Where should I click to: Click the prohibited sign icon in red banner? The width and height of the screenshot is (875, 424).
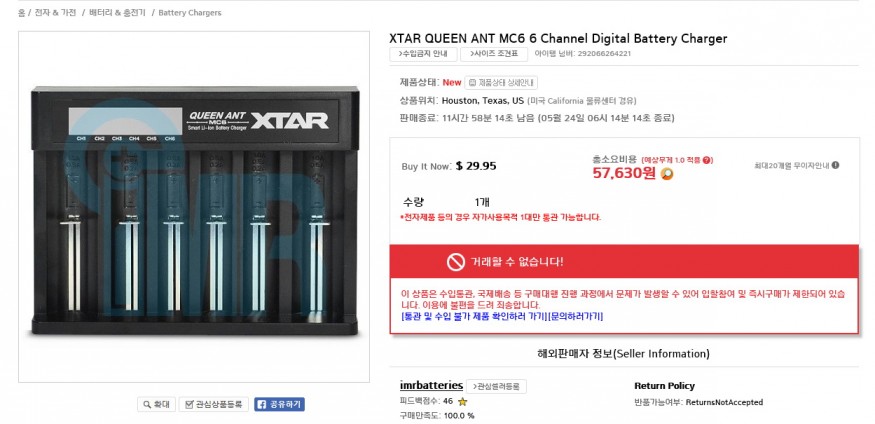point(456,262)
